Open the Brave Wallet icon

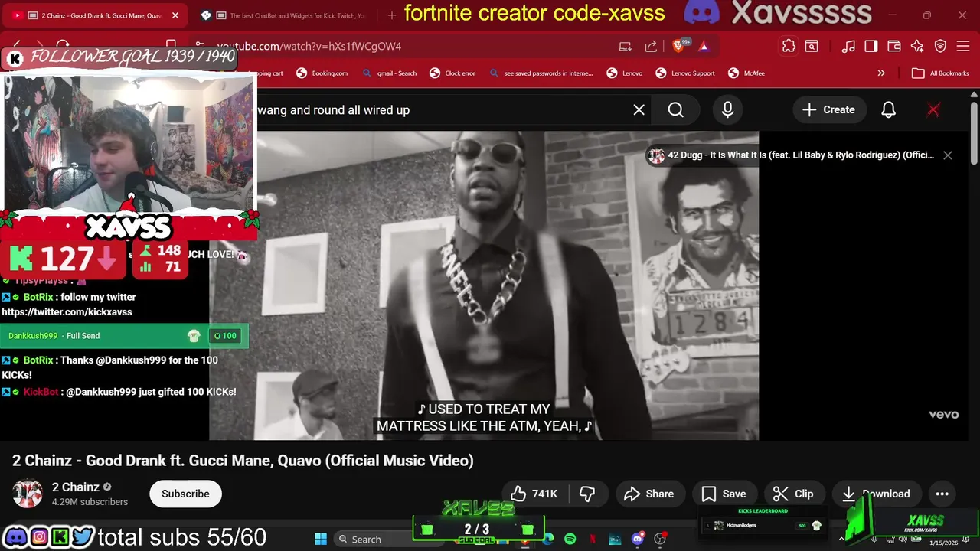(893, 46)
